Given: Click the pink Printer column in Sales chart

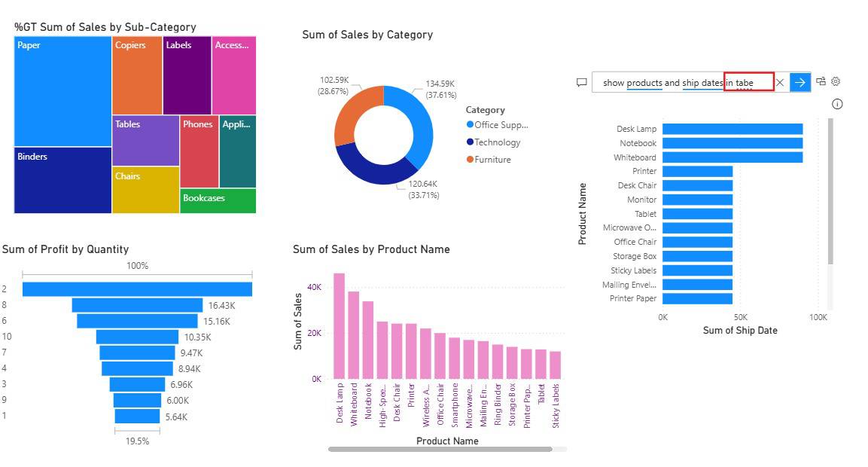Looking at the screenshot, I should (x=411, y=351).
